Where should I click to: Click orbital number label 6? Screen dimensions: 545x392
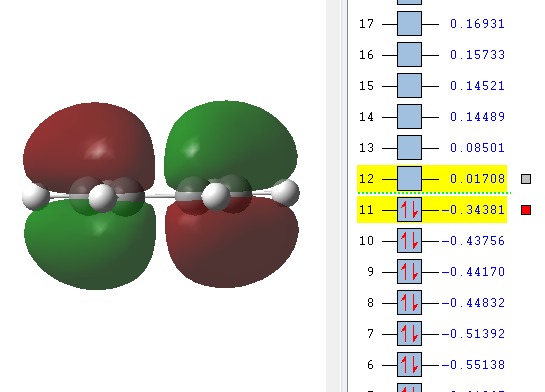click(371, 365)
